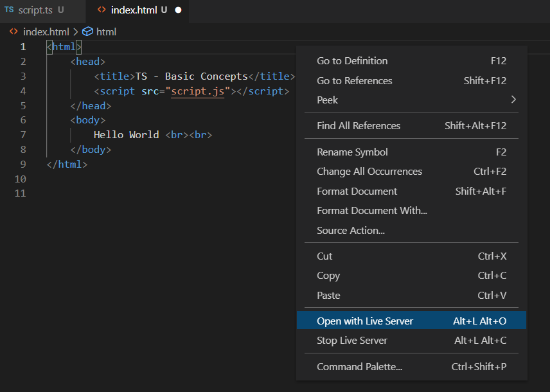Select Rename Symbol
This screenshot has width=550, height=392.
[x=352, y=152]
